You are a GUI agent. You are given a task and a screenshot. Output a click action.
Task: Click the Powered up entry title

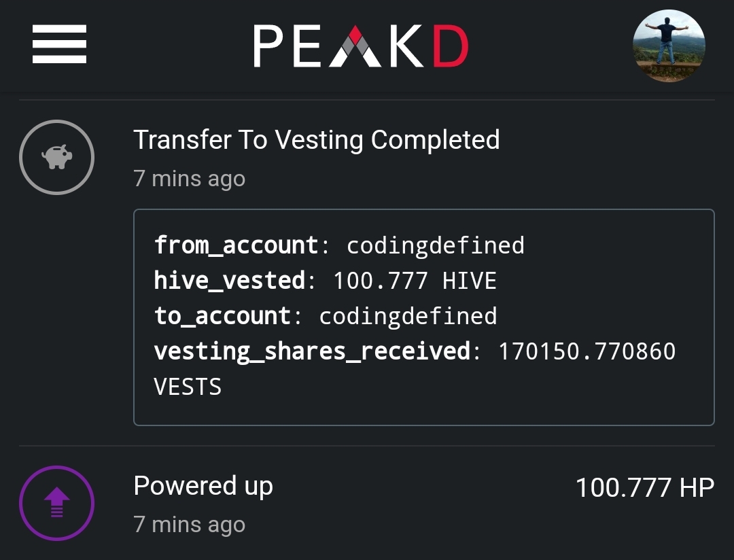point(203,487)
